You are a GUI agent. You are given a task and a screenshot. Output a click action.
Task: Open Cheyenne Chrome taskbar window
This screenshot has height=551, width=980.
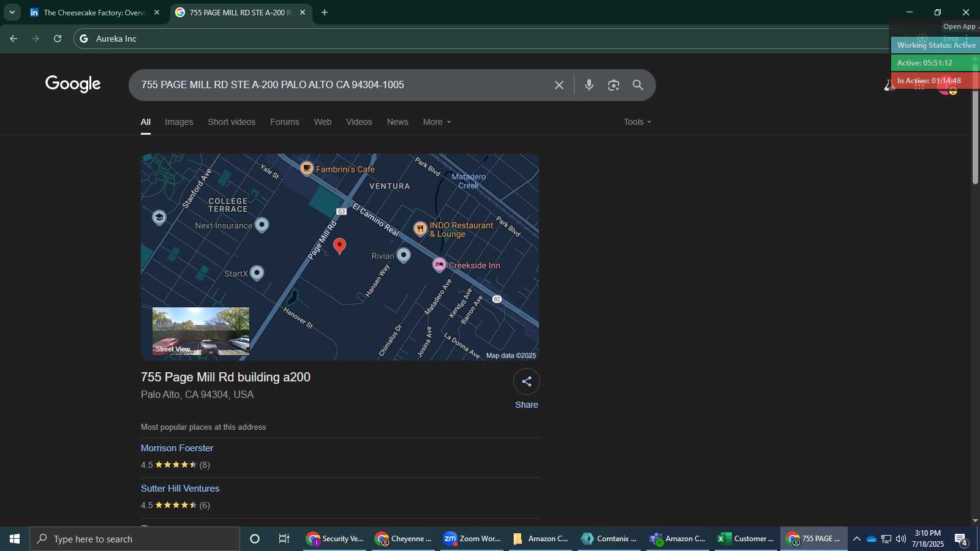coord(404,539)
